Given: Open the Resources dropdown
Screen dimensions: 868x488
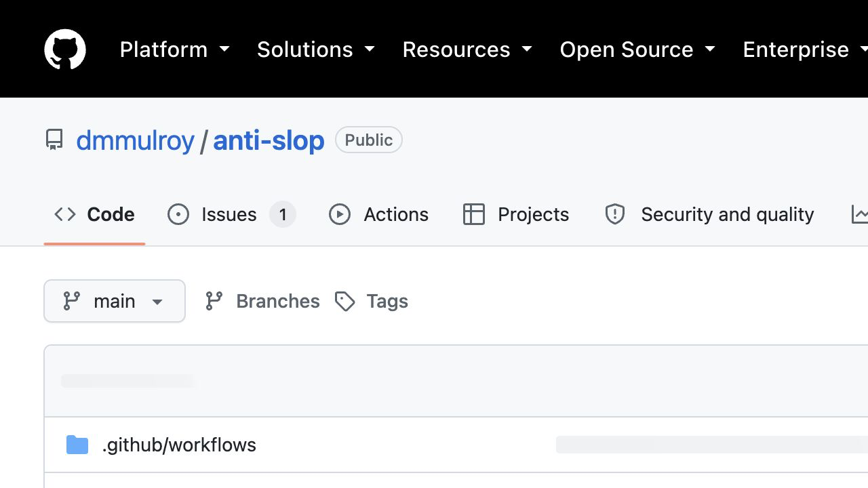Looking at the screenshot, I should [x=467, y=49].
